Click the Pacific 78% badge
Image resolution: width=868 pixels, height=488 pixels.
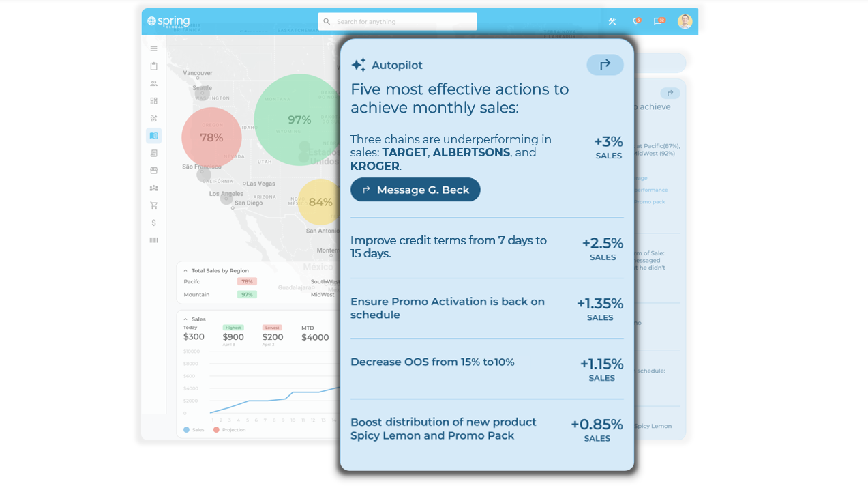coord(247,281)
